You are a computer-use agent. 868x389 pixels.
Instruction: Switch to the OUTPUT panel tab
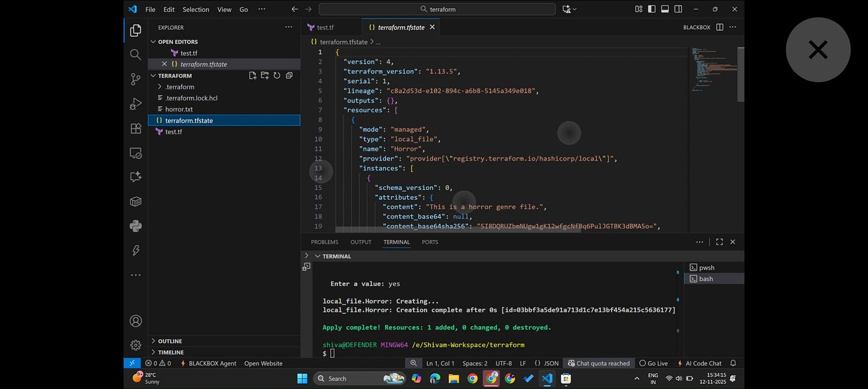tap(361, 242)
